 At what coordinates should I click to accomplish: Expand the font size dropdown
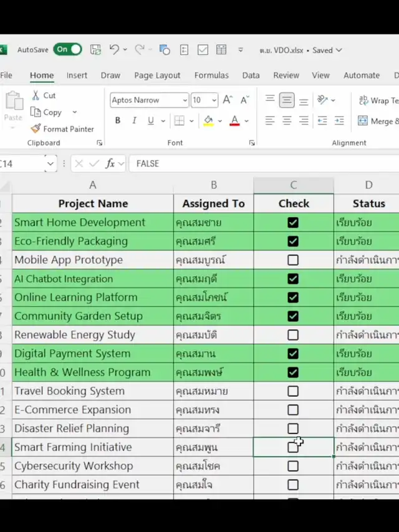(x=214, y=100)
